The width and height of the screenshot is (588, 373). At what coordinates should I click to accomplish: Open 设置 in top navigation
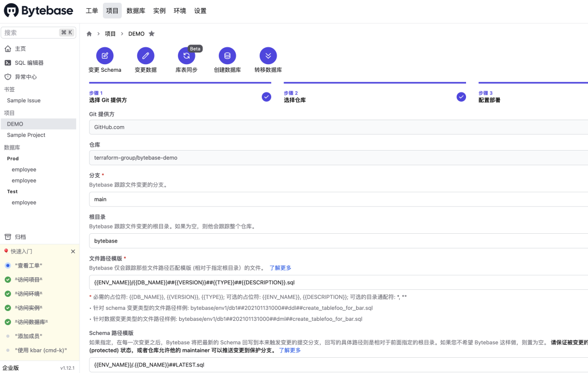(200, 10)
